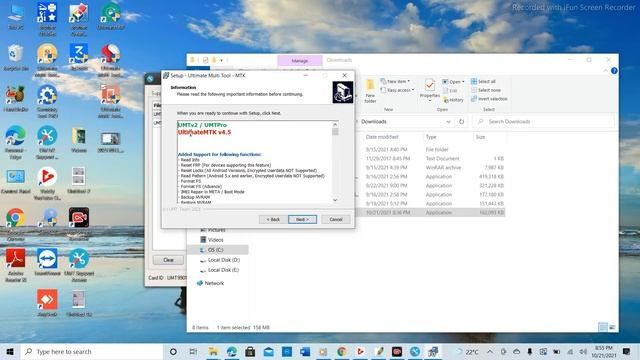Open taskbar clock and date
This screenshot has height=360, width=640.
click(603, 351)
